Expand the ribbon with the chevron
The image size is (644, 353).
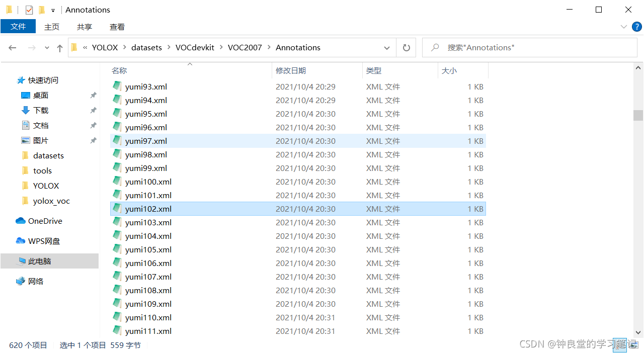[623, 27]
